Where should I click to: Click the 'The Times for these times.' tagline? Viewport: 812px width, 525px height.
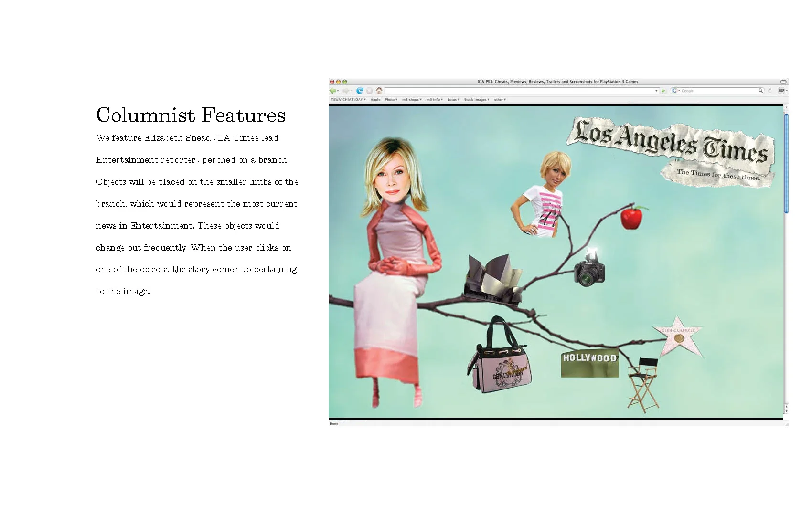tap(717, 175)
